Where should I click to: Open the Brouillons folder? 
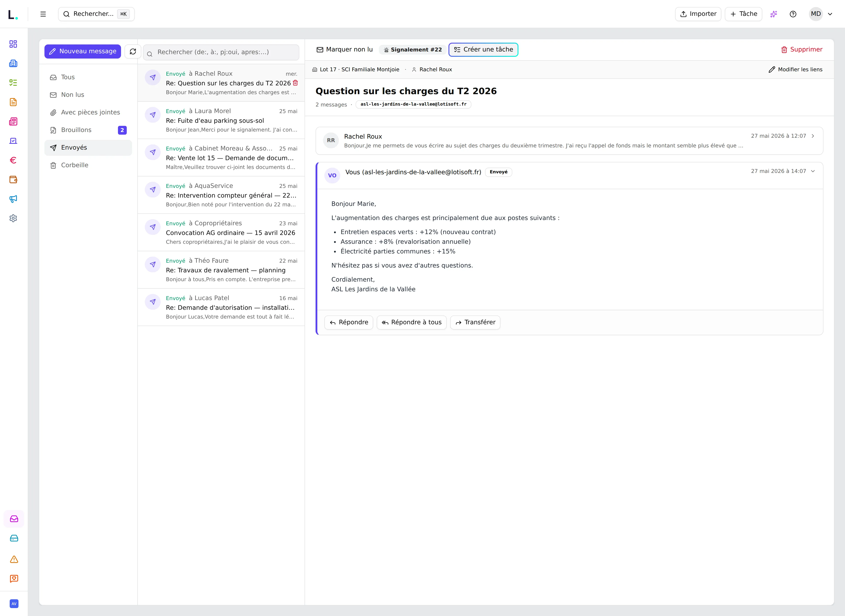(x=88, y=130)
